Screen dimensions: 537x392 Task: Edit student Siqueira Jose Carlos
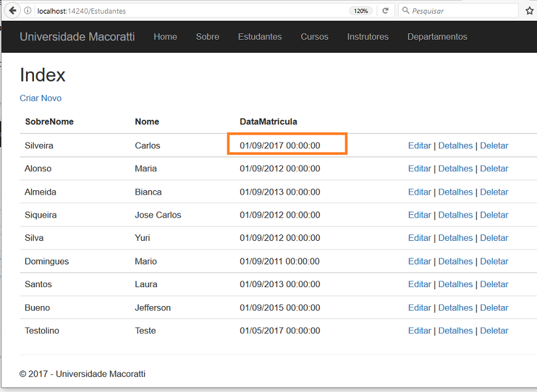(x=420, y=215)
